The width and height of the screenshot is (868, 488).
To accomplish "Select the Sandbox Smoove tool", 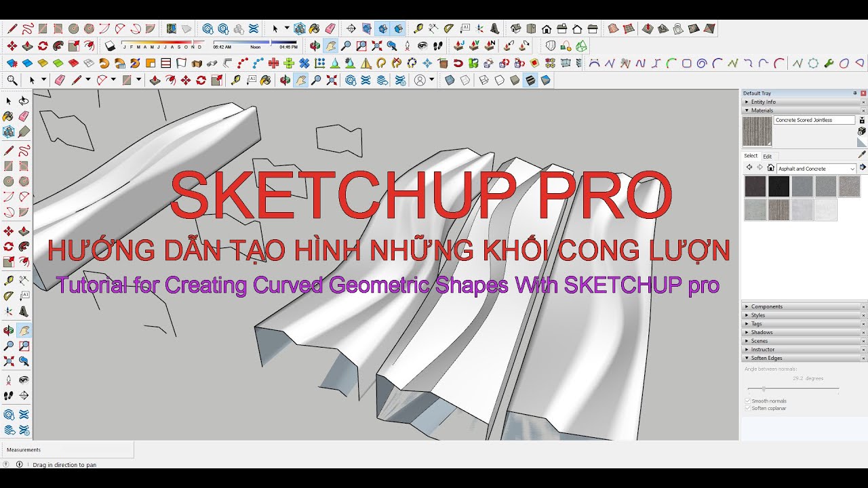I will (648, 28).
